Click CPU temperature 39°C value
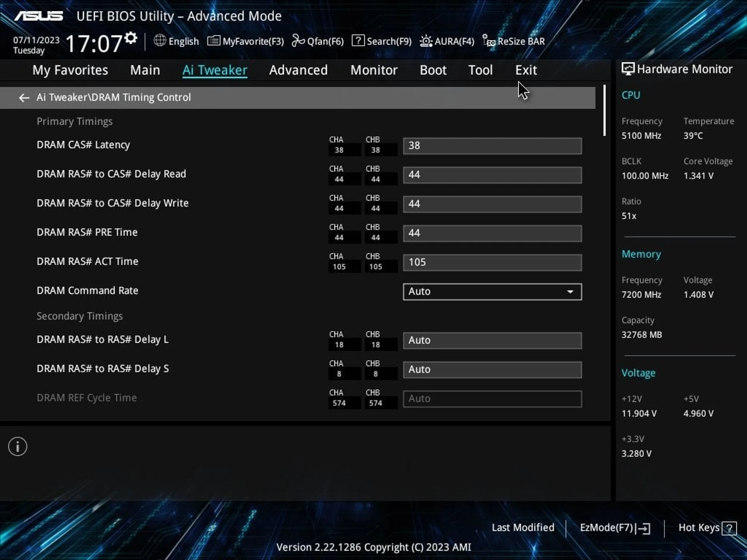747x560 pixels. click(693, 136)
